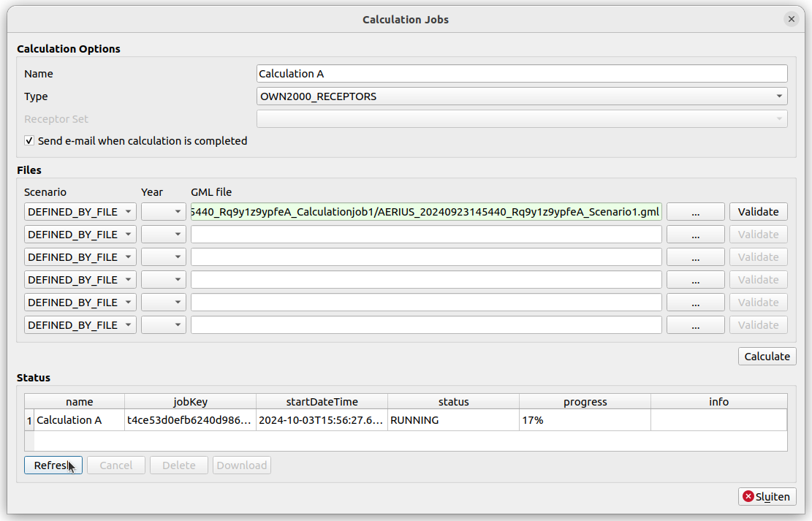Click the second row GML file field
The height and width of the screenshot is (521, 812).
(426, 235)
